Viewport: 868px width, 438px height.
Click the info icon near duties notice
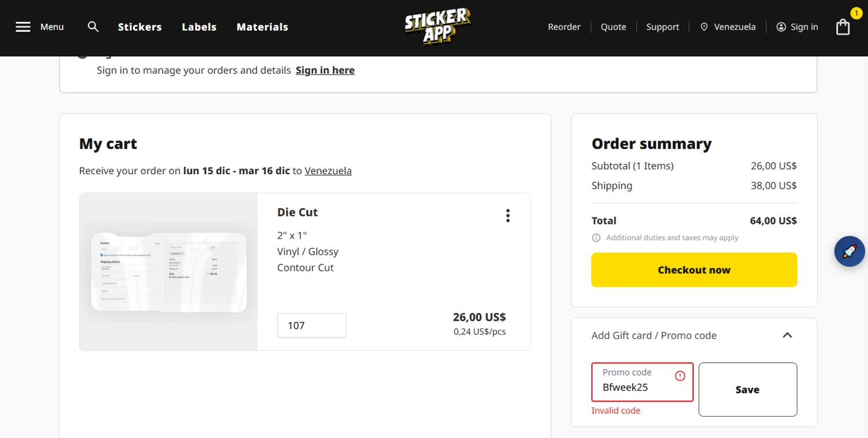click(596, 238)
